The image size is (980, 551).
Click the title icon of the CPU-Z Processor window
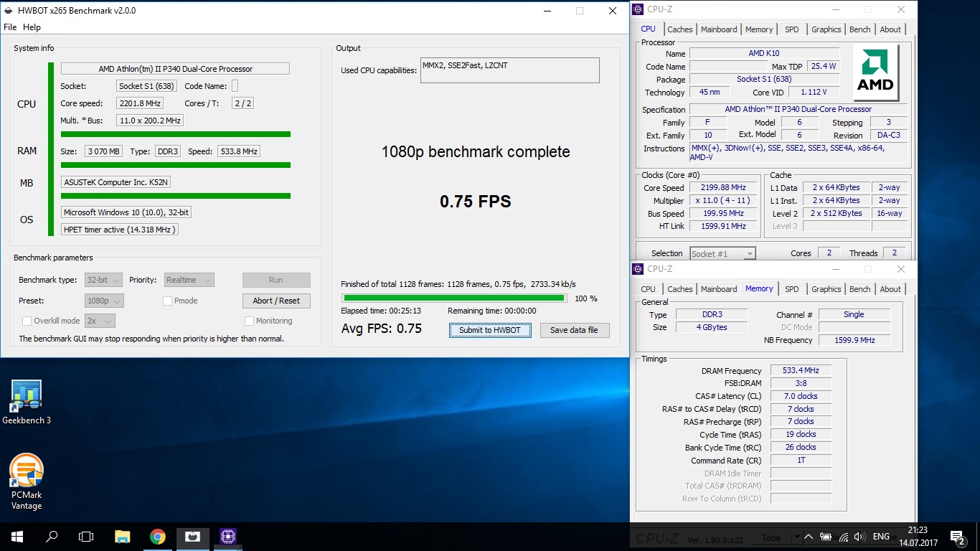point(638,9)
